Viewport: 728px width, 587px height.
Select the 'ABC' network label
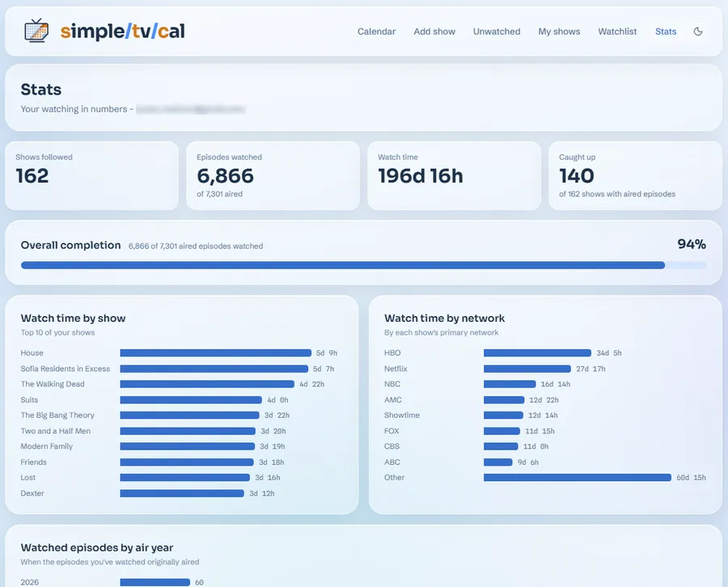(392, 462)
